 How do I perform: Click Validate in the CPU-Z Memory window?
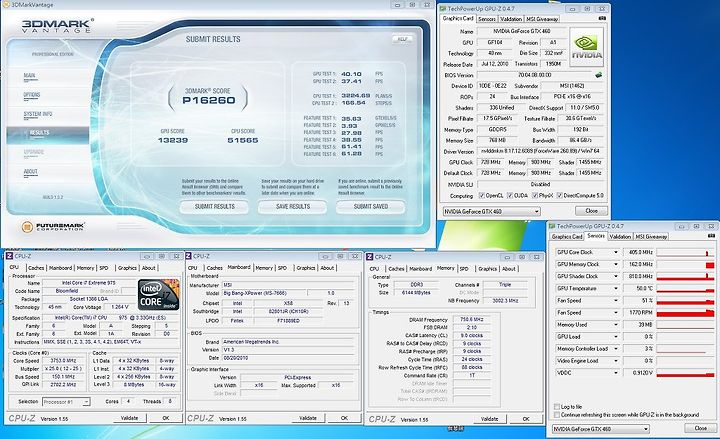click(x=489, y=419)
